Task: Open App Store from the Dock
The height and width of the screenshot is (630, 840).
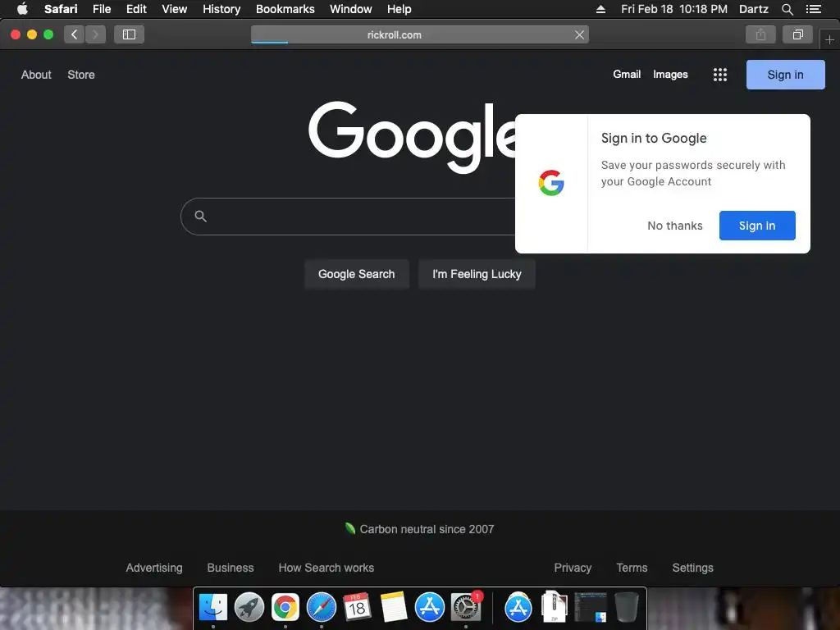Action: [430, 608]
